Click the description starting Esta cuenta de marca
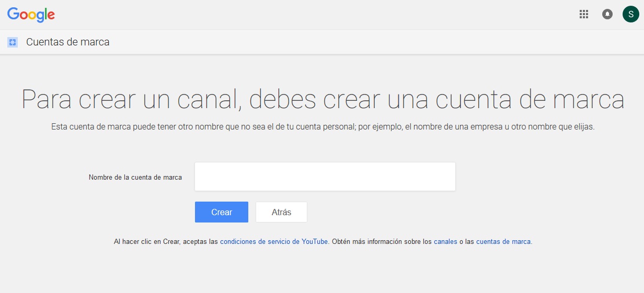Viewport: 644px width, 293px height. click(x=323, y=127)
